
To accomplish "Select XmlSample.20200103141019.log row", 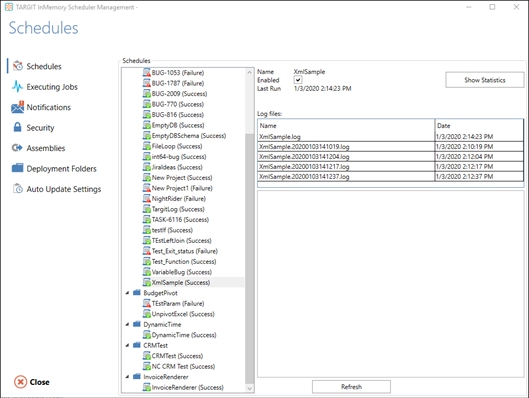I will pyautogui.click(x=390, y=146).
